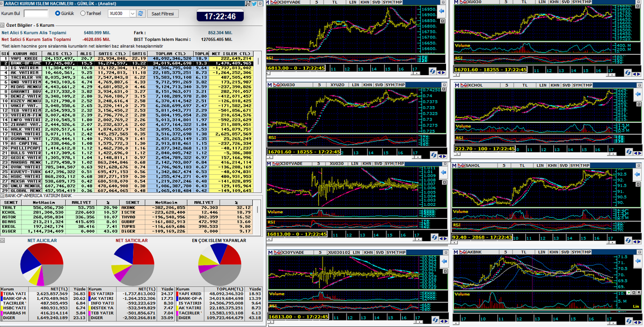Toggle TMP on the AKBNK chart
This screenshot has height=327, width=644.
coord(586,252)
